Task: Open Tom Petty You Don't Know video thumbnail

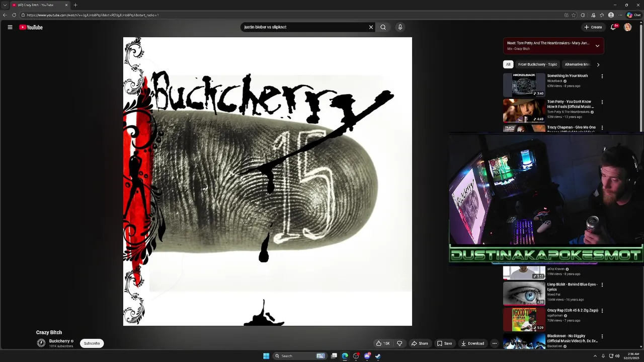Action: [524, 111]
